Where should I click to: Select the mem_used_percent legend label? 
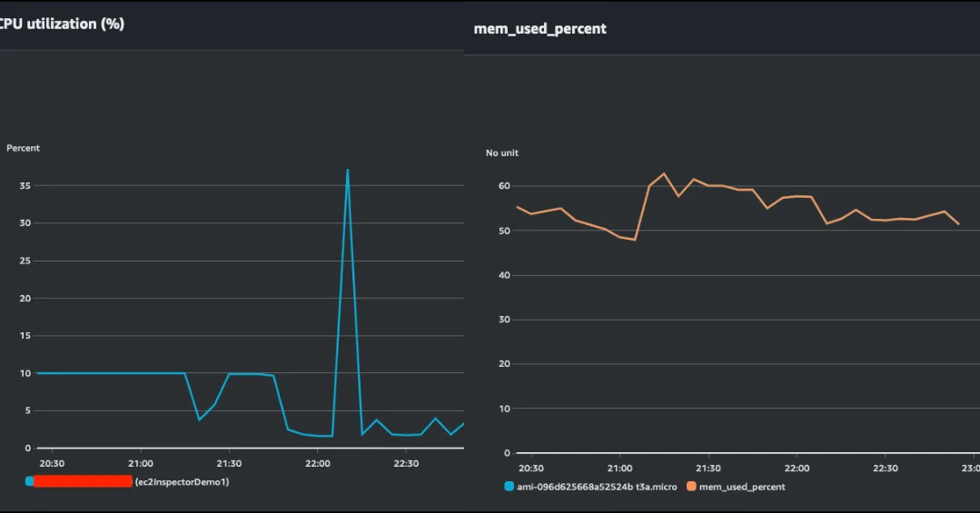(x=742, y=487)
